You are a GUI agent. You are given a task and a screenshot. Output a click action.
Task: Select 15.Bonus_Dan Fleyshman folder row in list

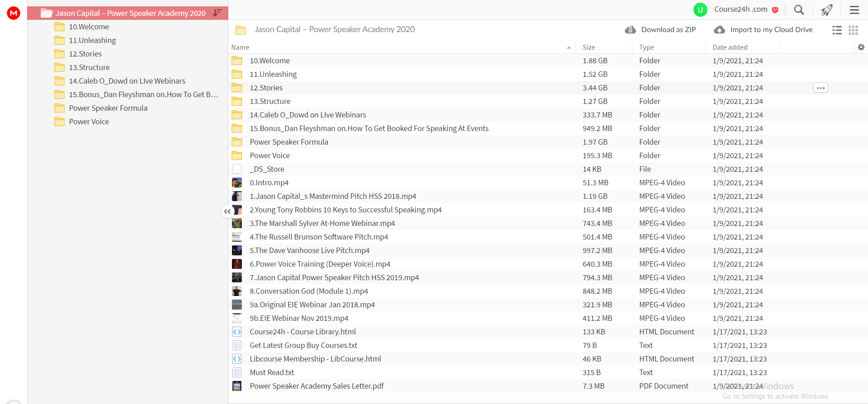(x=548, y=128)
